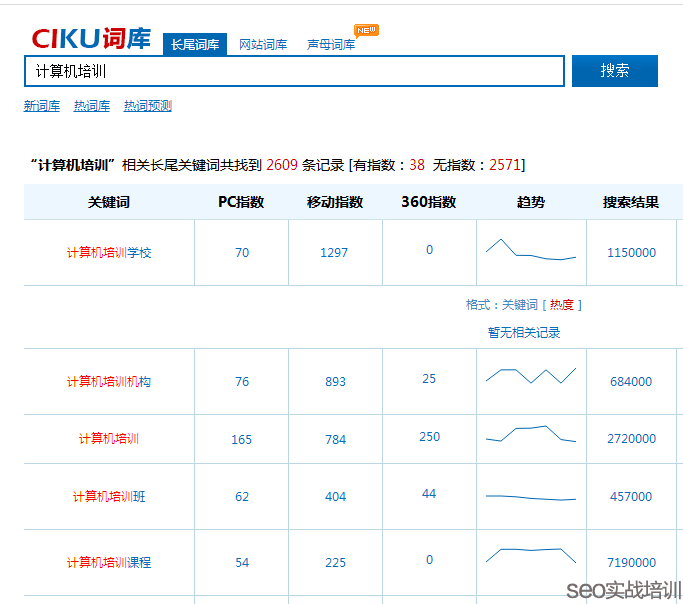Switch to the 网站词库 tab
683x604 pixels.
(x=263, y=45)
